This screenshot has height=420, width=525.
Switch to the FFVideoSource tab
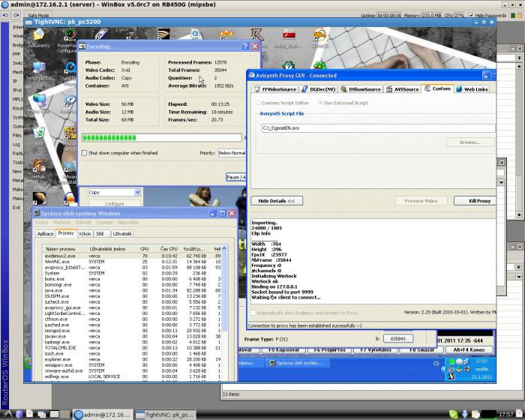click(x=275, y=89)
